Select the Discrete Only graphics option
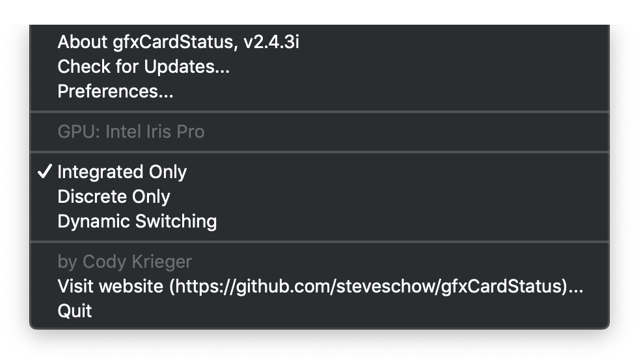 pos(319,197)
